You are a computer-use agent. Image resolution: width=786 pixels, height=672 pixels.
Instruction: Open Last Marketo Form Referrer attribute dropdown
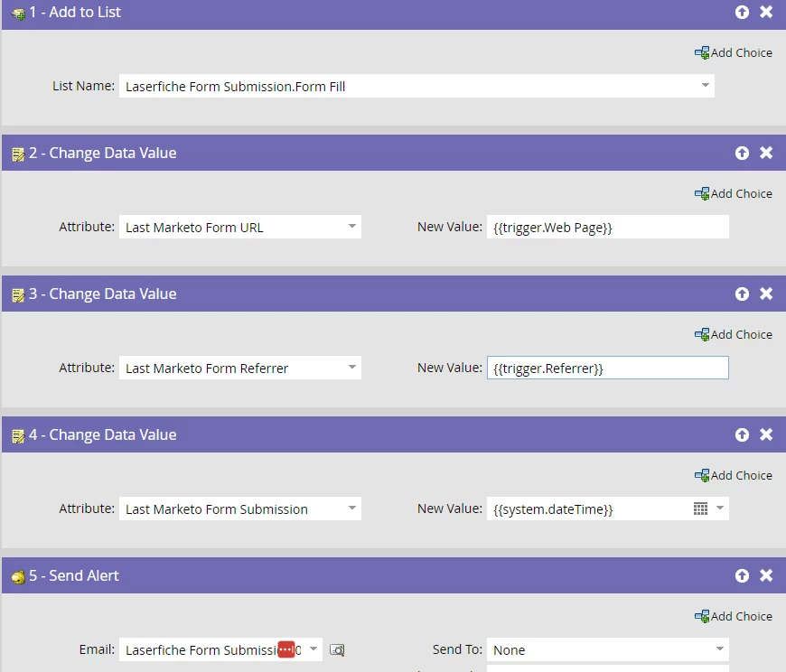(x=352, y=368)
